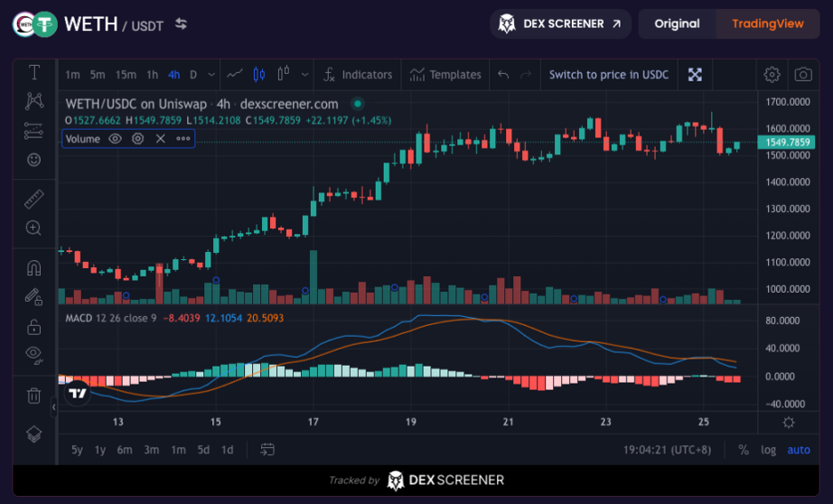Select the ruler Measure tool
The width and height of the screenshot is (833, 504).
click(34, 199)
